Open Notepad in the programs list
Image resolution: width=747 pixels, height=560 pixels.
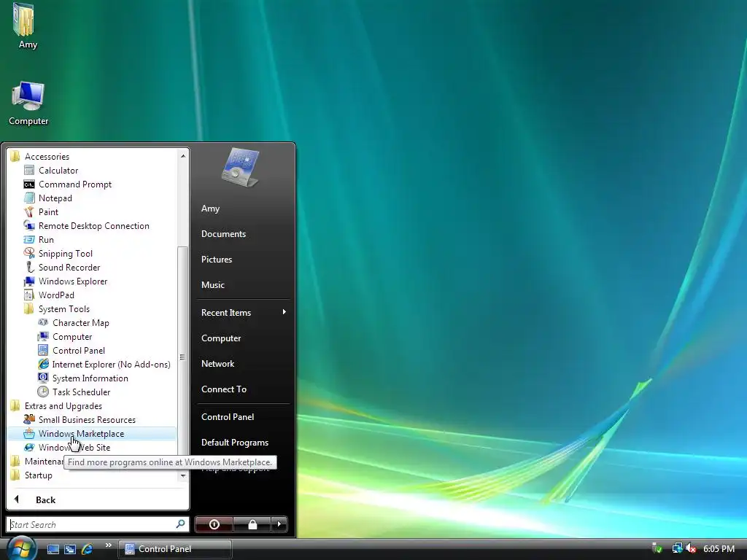tap(55, 198)
